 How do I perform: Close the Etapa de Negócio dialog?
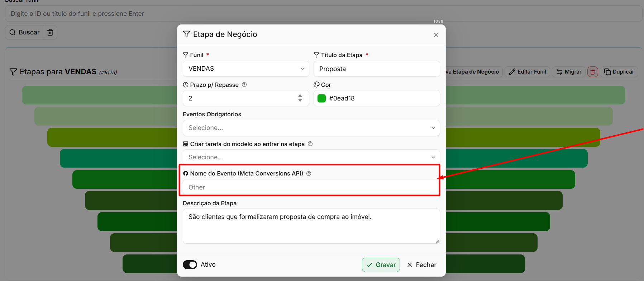(x=436, y=35)
